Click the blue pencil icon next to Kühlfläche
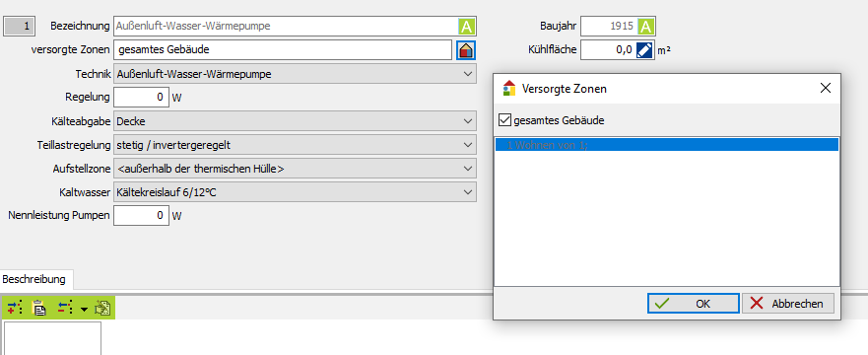The height and width of the screenshot is (355, 868). pos(644,50)
